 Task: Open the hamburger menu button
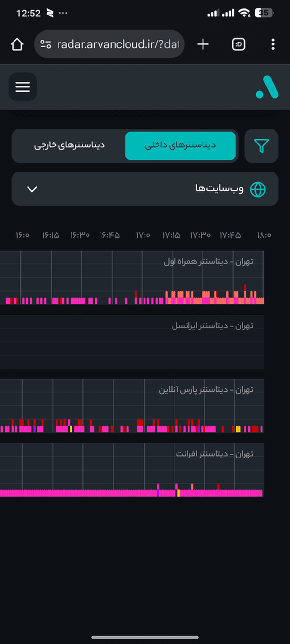[x=23, y=87]
